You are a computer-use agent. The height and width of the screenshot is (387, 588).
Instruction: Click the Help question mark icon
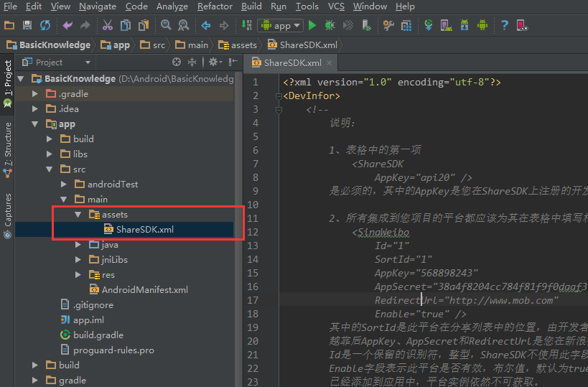pos(505,26)
